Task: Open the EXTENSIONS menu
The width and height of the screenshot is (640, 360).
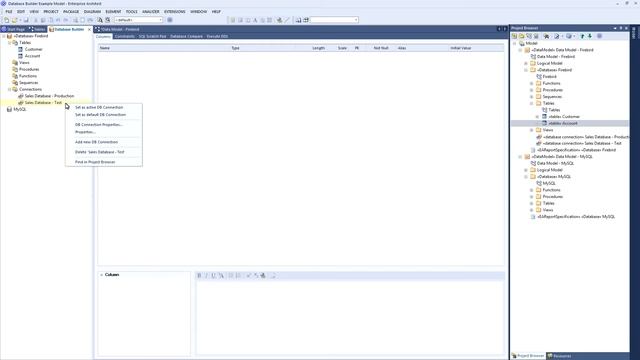Action: click(x=175, y=11)
